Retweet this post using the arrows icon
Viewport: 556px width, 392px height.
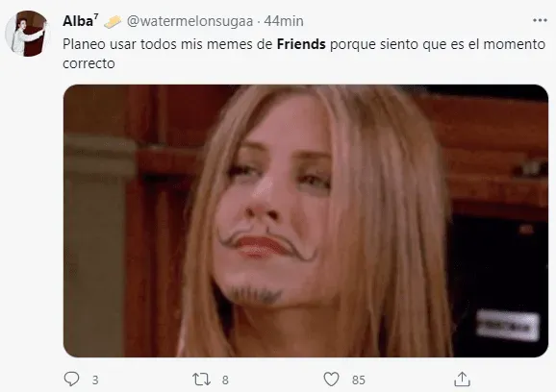pos(201,380)
